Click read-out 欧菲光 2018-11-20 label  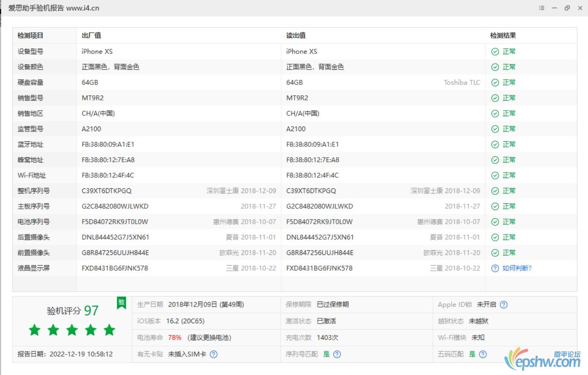coord(452,253)
